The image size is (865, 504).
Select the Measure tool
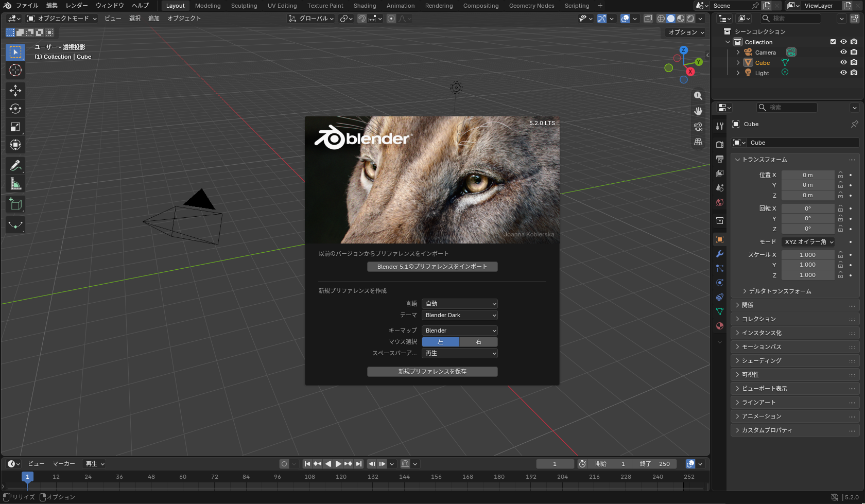pos(15,184)
